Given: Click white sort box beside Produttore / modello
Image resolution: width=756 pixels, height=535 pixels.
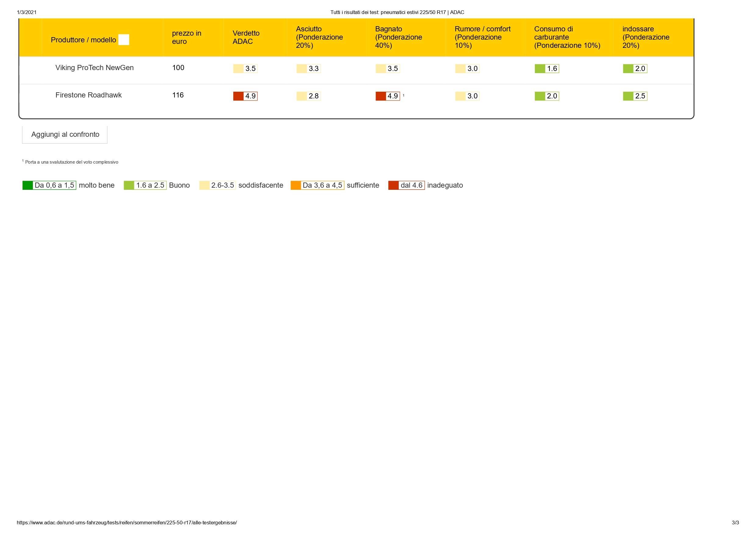Looking at the screenshot, I should click(123, 40).
